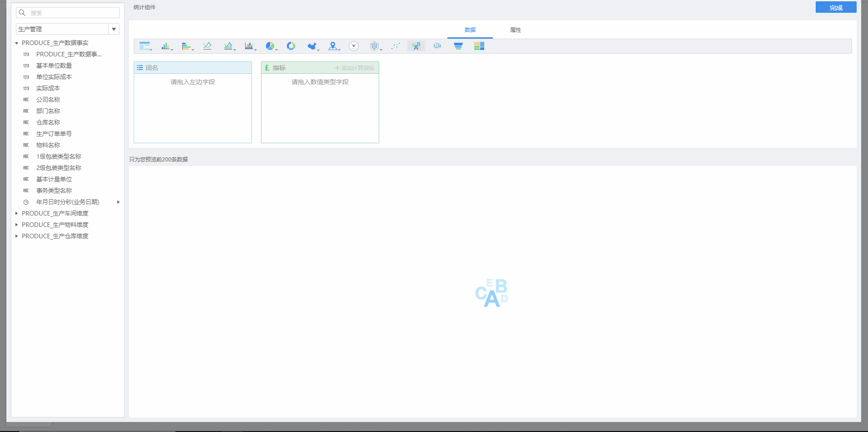
Task: Click the list icon beside 词名
Action: pos(140,68)
